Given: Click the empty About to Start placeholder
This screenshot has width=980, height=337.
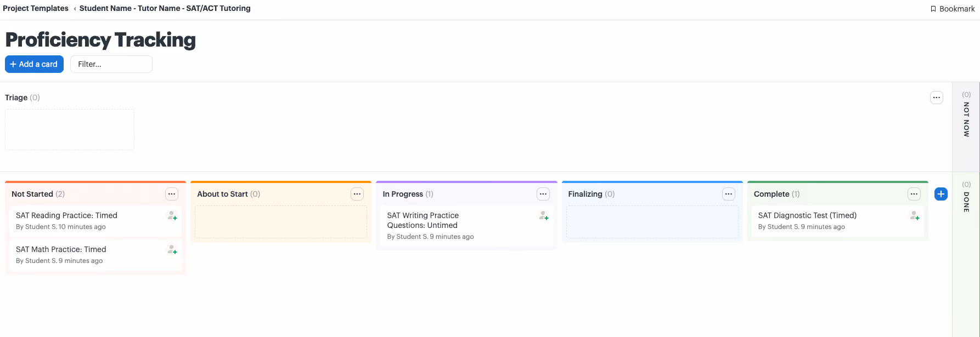Looking at the screenshot, I should pos(281,222).
